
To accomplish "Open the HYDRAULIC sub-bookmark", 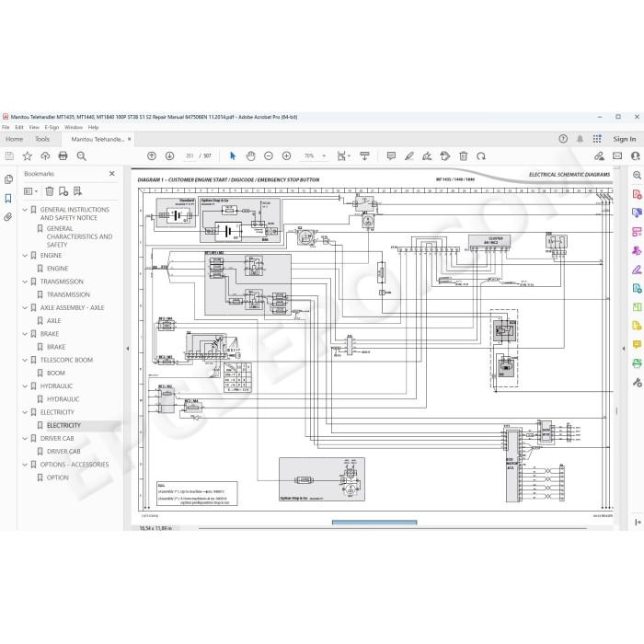I will pos(63,399).
